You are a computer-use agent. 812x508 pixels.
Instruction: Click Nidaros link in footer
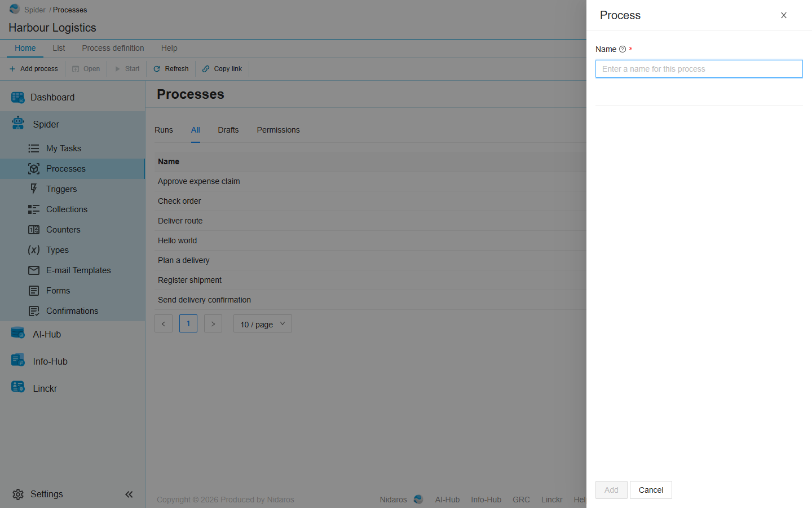pyautogui.click(x=393, y=500)
